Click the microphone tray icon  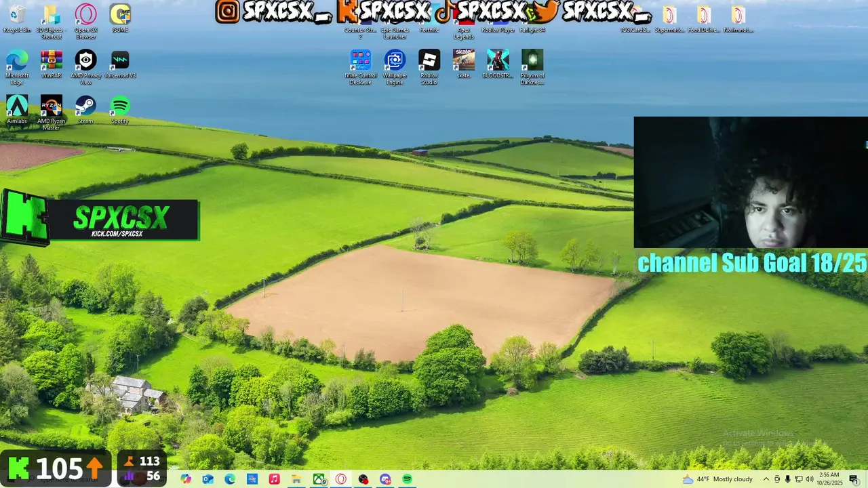(787, 479)
